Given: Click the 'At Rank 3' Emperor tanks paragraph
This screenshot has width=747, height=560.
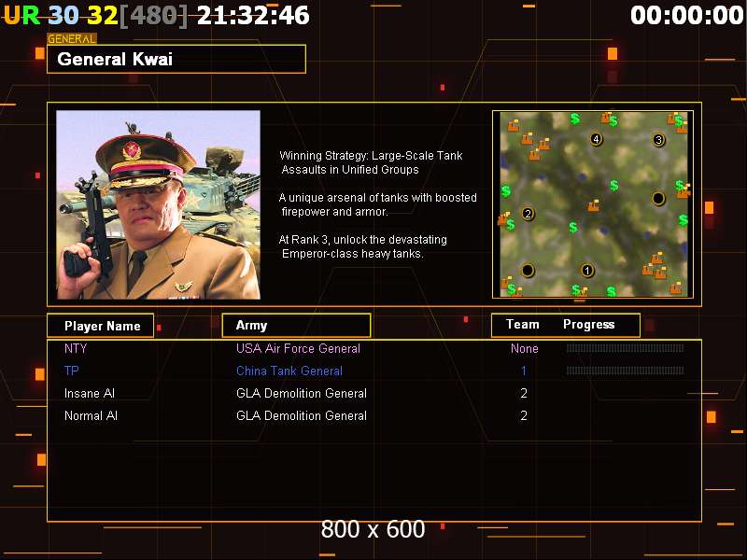Looking at the screenshot, I should coord(363,246).
